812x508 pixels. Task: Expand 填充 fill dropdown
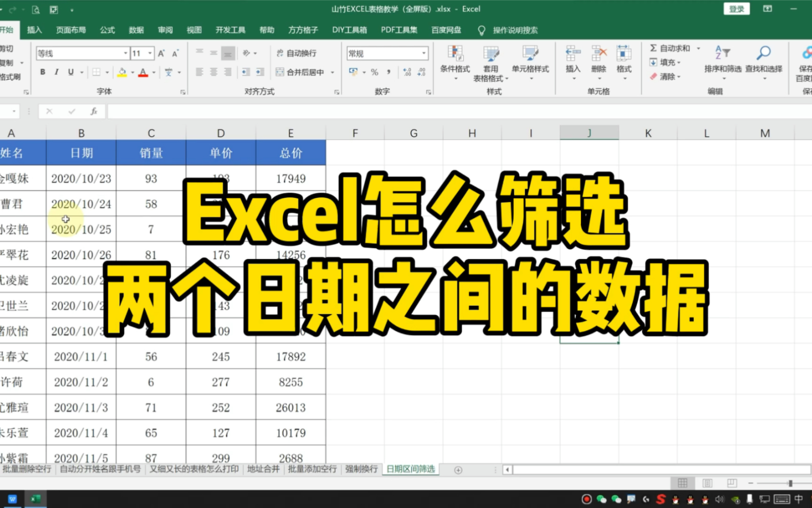[x=679, y=63]
